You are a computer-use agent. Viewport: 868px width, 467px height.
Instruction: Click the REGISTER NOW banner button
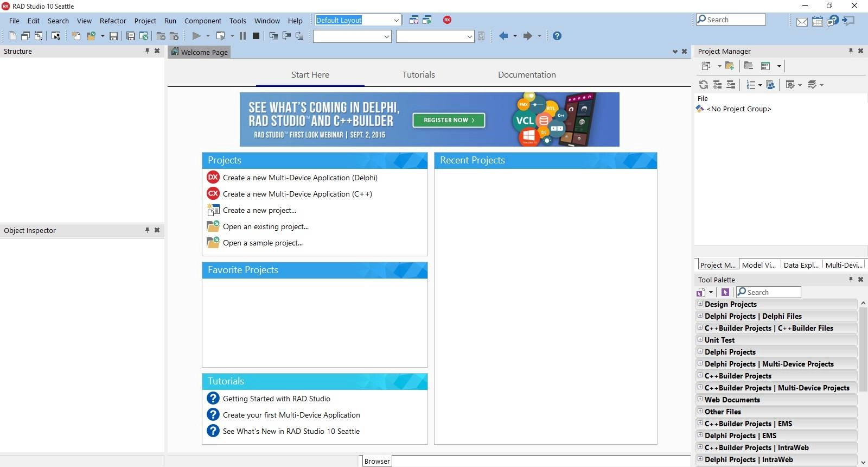[x=449, y=120]
